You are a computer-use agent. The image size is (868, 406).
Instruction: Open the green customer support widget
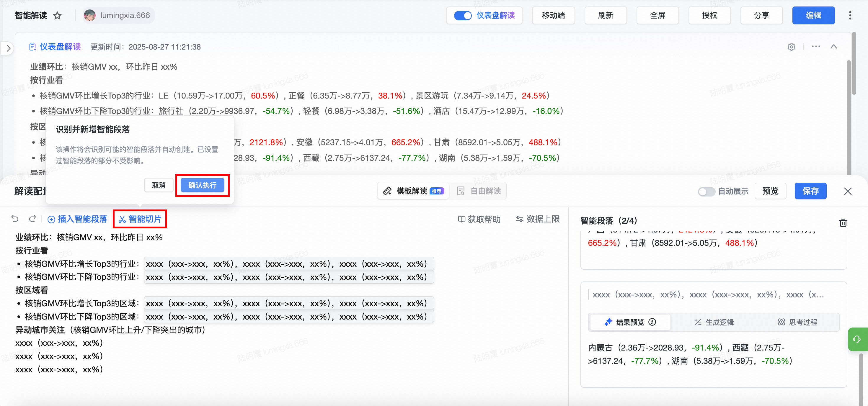click(x=857, y=339)
